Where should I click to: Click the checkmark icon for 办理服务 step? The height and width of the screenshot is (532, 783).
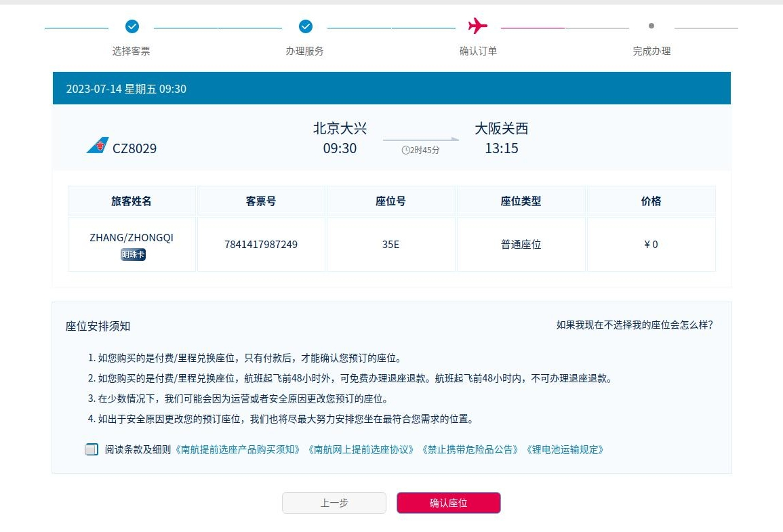tap(306, 26)
